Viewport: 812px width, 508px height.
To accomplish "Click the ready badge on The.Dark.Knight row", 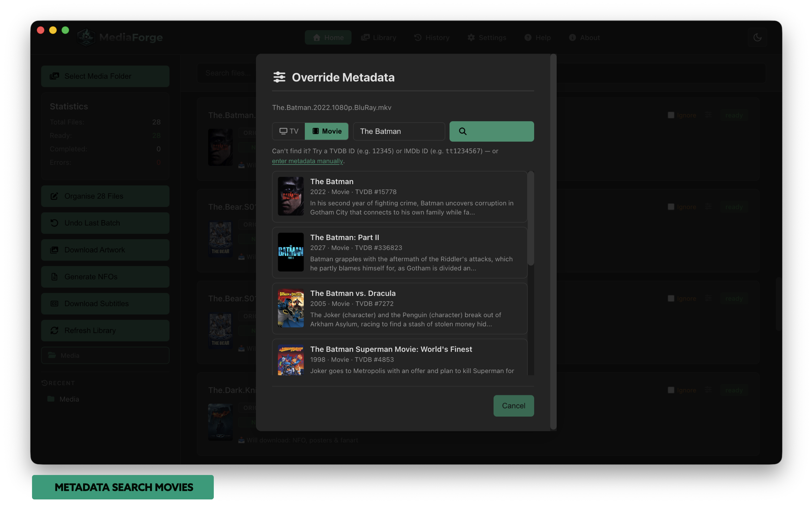I will click(x=734, y=391).
